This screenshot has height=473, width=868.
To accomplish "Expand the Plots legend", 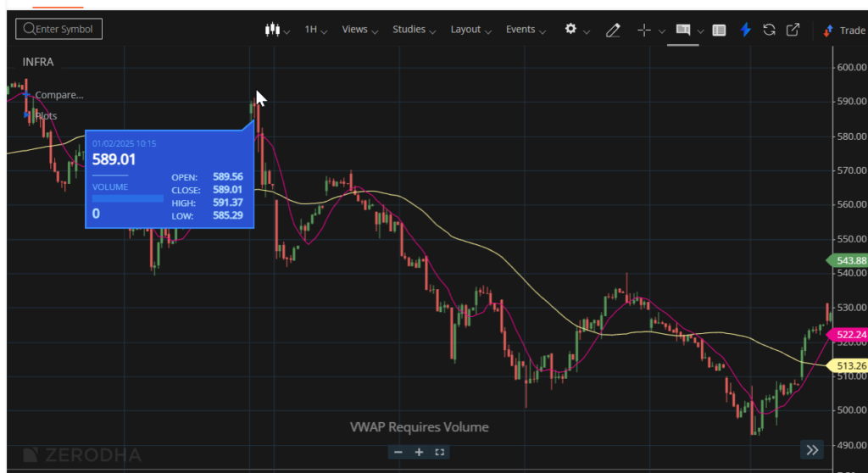I will pos(46,115).
